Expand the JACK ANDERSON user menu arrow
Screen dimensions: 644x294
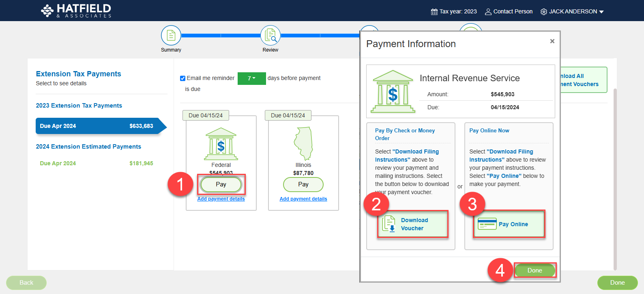click(x=601, y=12)
